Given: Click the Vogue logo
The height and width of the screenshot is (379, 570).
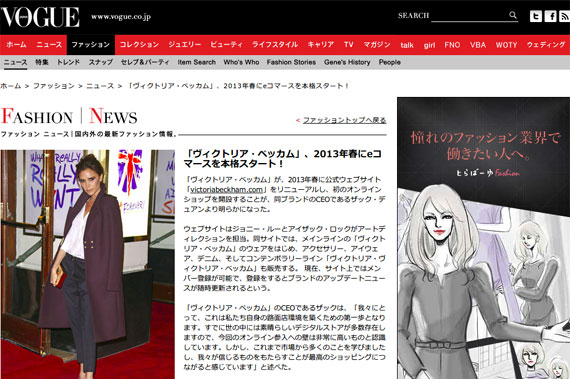Looking at the screenshot, I should click(x=40, y=17).
